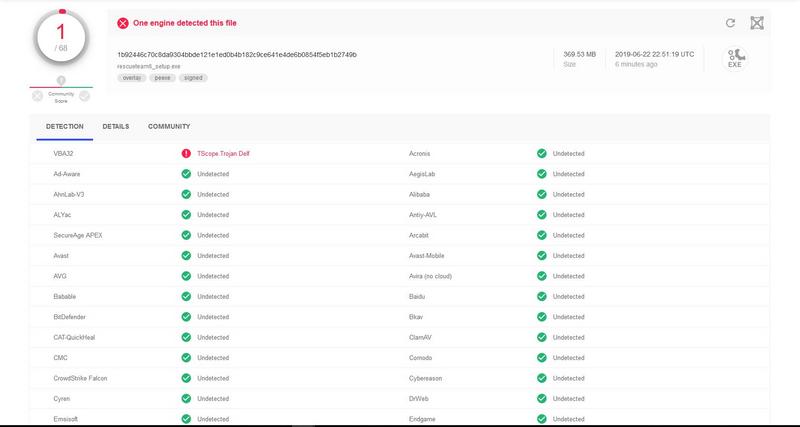Click the EXE file type icon
Viewport: 800px width, 427px height.
735,59
